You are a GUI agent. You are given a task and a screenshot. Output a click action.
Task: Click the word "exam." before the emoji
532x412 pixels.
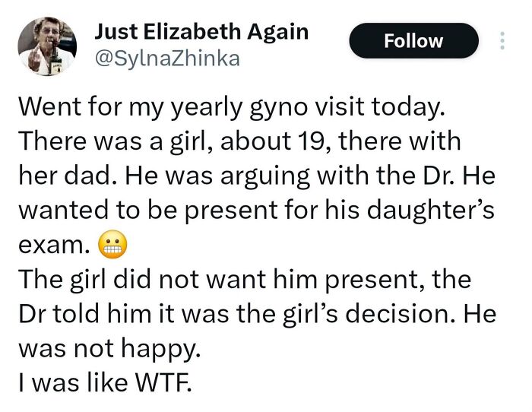(x=55, y=245)
